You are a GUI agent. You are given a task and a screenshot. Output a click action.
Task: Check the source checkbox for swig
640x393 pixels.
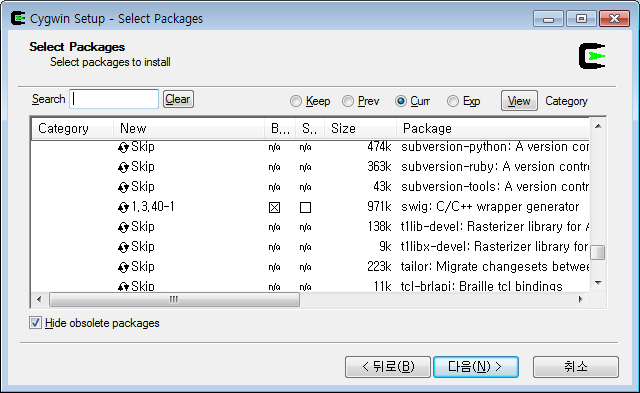click(x=305, y=208)
